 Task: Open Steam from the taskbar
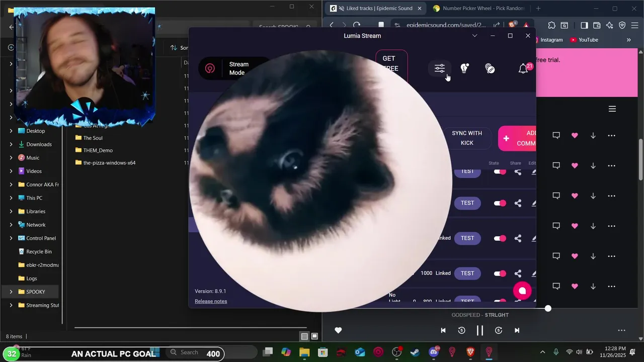(x=415, y=352)
